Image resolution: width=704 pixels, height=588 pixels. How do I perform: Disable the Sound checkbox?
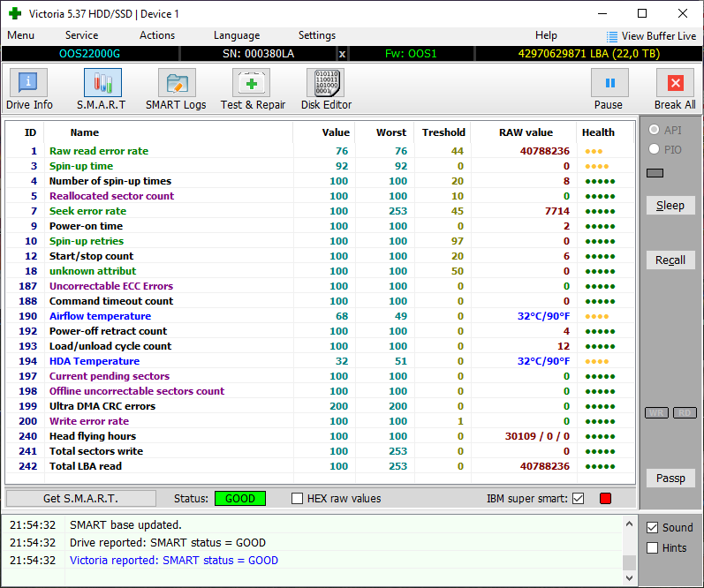[653, 528]
